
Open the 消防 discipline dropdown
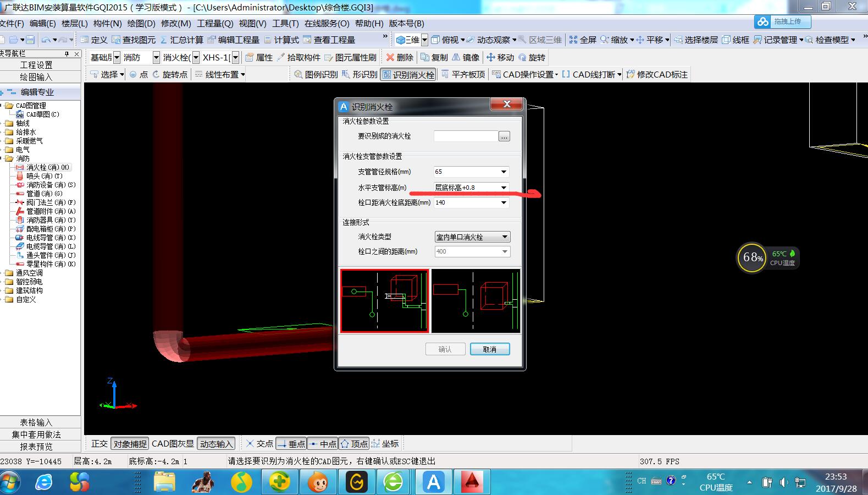point(156,57)
